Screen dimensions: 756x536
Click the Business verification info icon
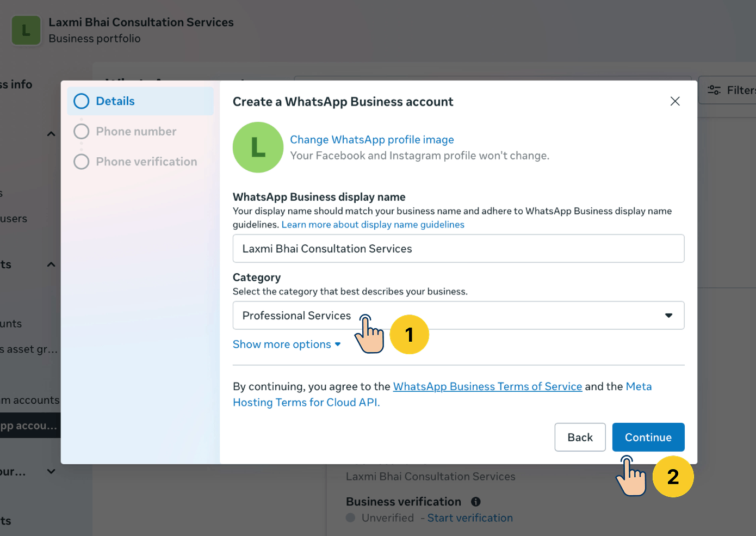point(476,502)
